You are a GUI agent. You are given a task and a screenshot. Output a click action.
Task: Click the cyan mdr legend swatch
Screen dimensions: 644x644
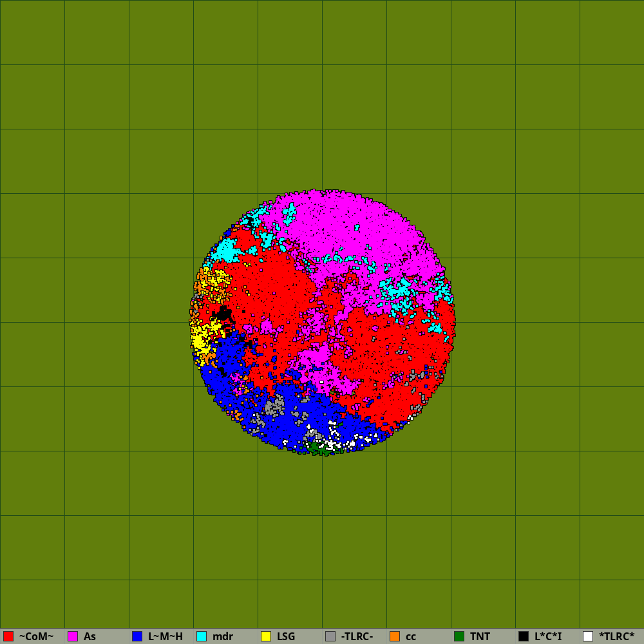[x=202, y=636]
